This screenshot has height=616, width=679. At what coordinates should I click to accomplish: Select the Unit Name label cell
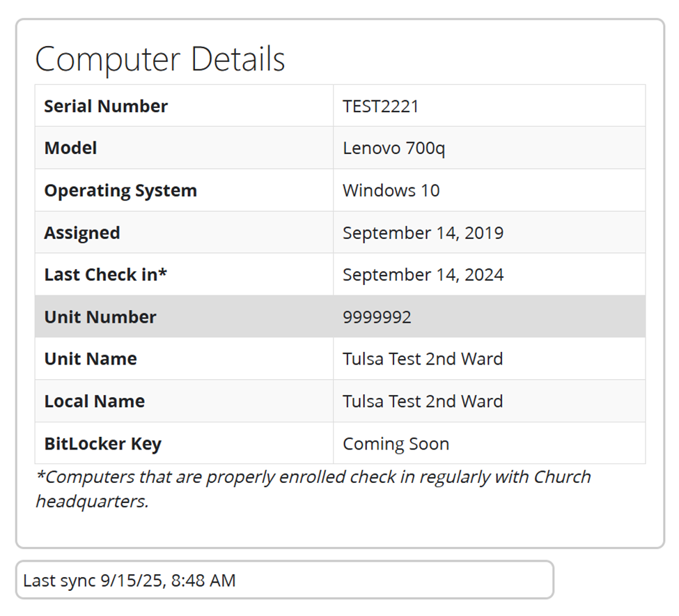(x=91, y=359)
